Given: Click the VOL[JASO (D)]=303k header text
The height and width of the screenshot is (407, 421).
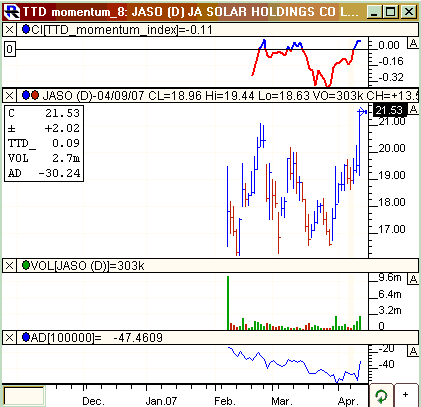Looking at the screenshot, I should pyautogui.click(x=88, y=266).
